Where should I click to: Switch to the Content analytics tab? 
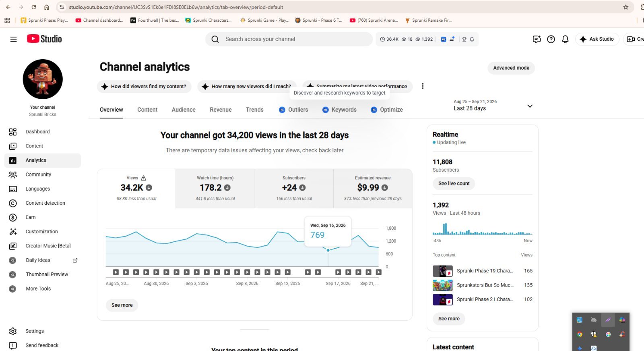point(147,110)
